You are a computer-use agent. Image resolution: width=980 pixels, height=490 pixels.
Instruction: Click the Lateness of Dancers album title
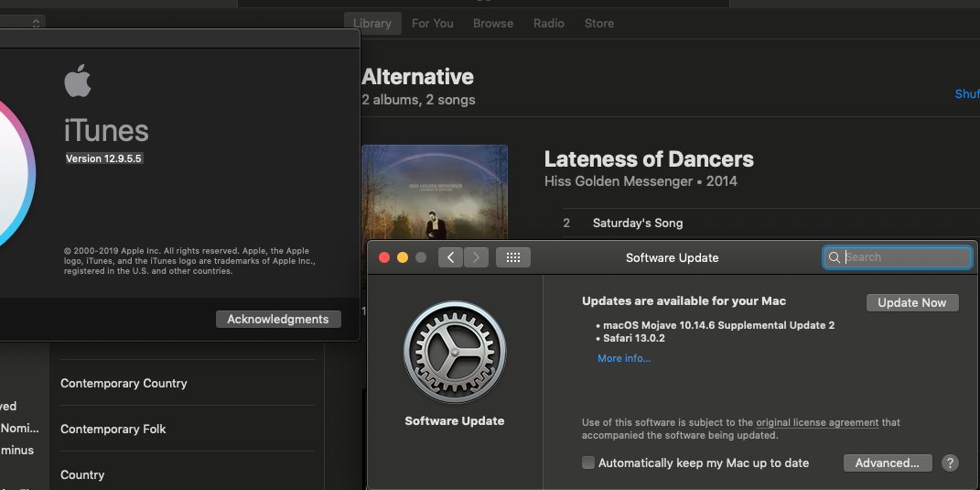pos(649,159)
